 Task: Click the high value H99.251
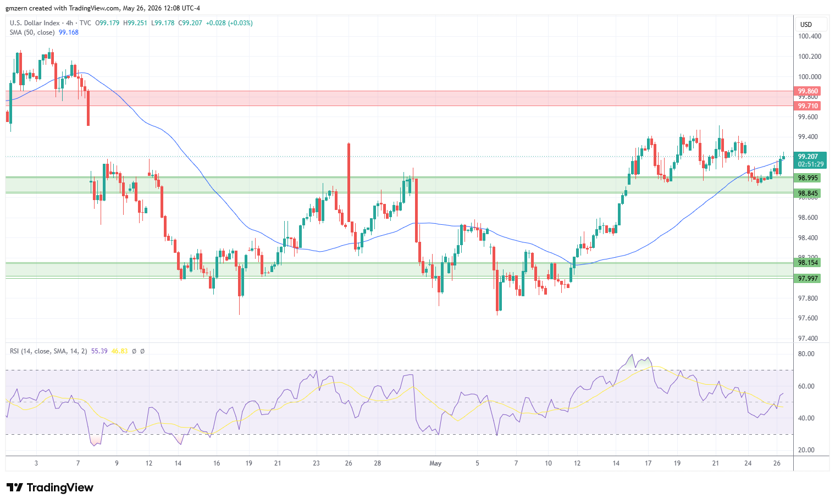click(135, 23)
